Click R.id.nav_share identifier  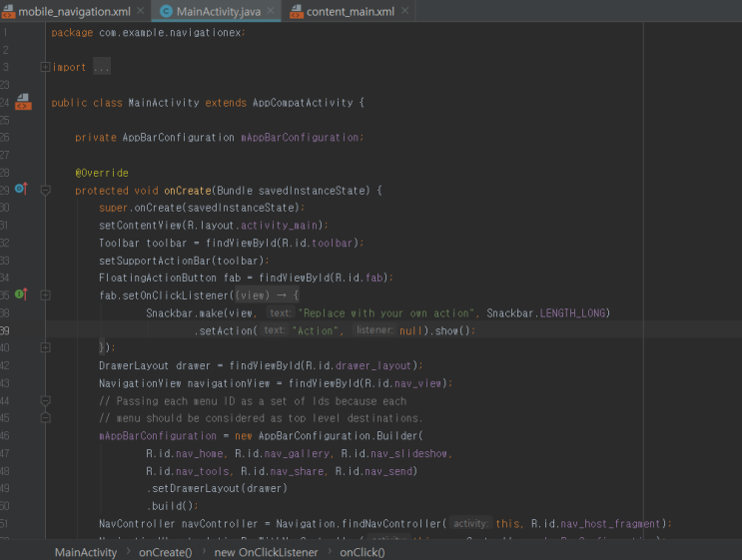(x=282, y=471)
